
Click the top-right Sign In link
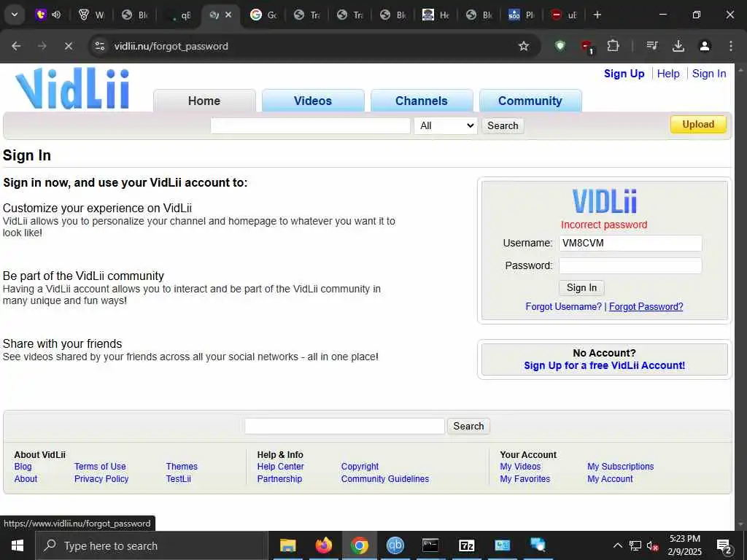[709, 74]
